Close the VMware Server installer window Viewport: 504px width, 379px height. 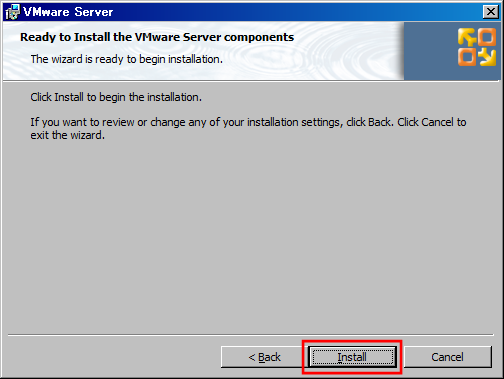click(491, 12)
